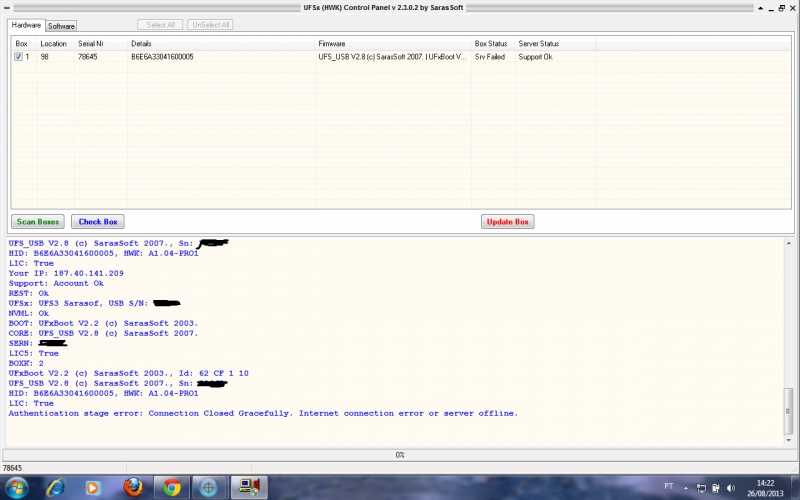Click the log line starting with BOOT: UFxBoot V2.2

[103, 323]
